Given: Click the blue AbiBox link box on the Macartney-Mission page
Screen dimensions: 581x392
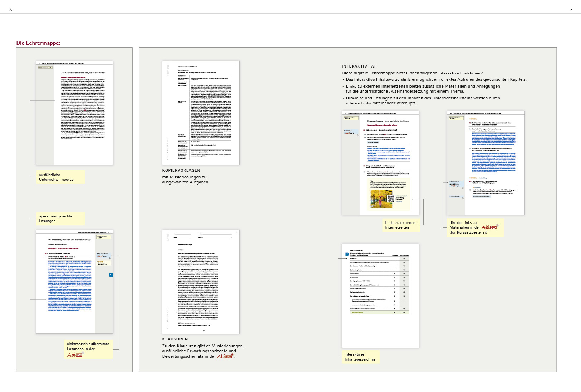Looking at the screenshot, I should tap(103, 255).
